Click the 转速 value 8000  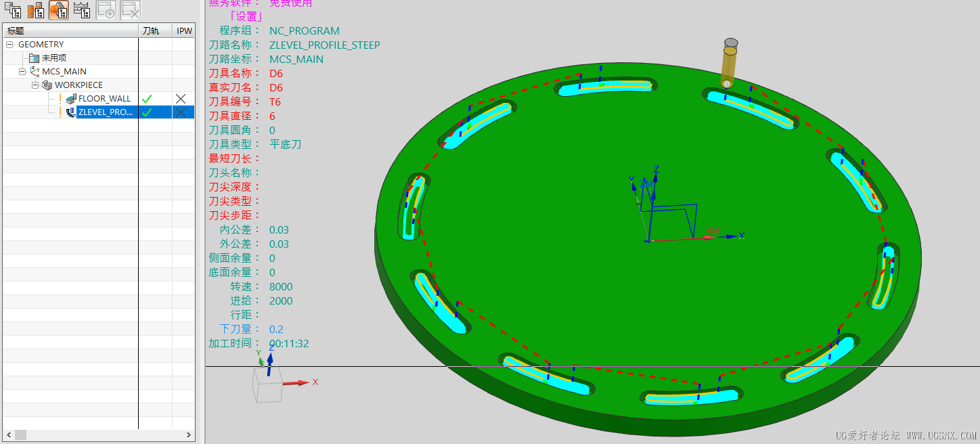(x=281, y=286)
